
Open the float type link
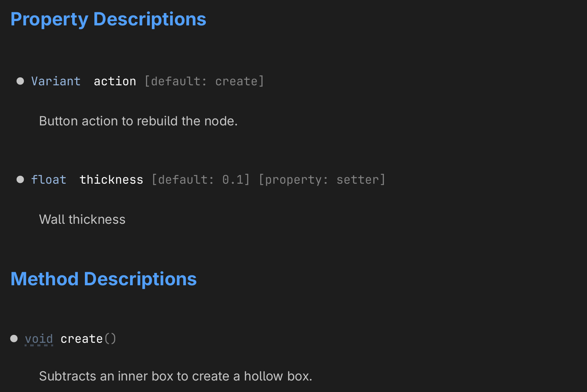pyautogui.click(x=49, y=180)
